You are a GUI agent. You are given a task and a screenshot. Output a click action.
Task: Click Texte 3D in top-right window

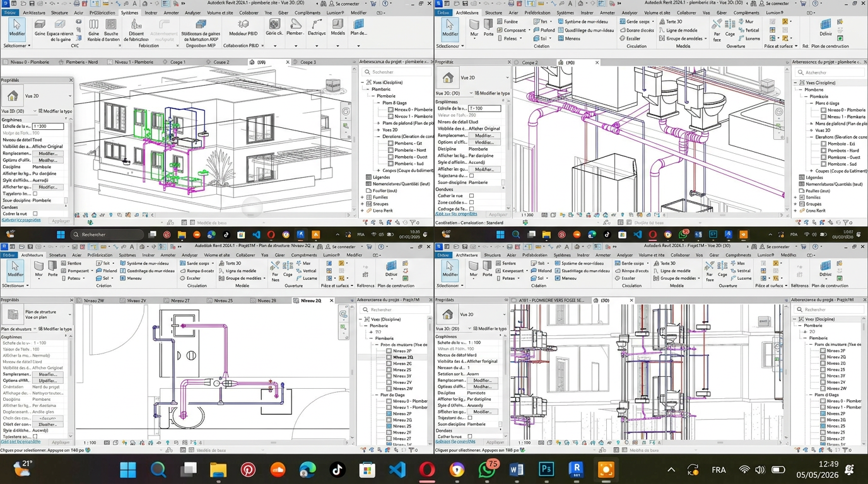[670, 21]
